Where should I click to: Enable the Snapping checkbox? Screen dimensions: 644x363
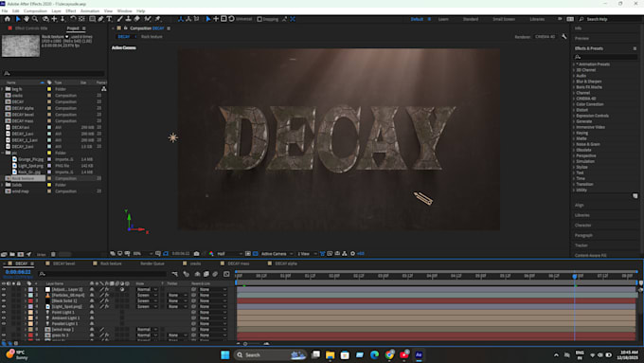coord(259,19)
